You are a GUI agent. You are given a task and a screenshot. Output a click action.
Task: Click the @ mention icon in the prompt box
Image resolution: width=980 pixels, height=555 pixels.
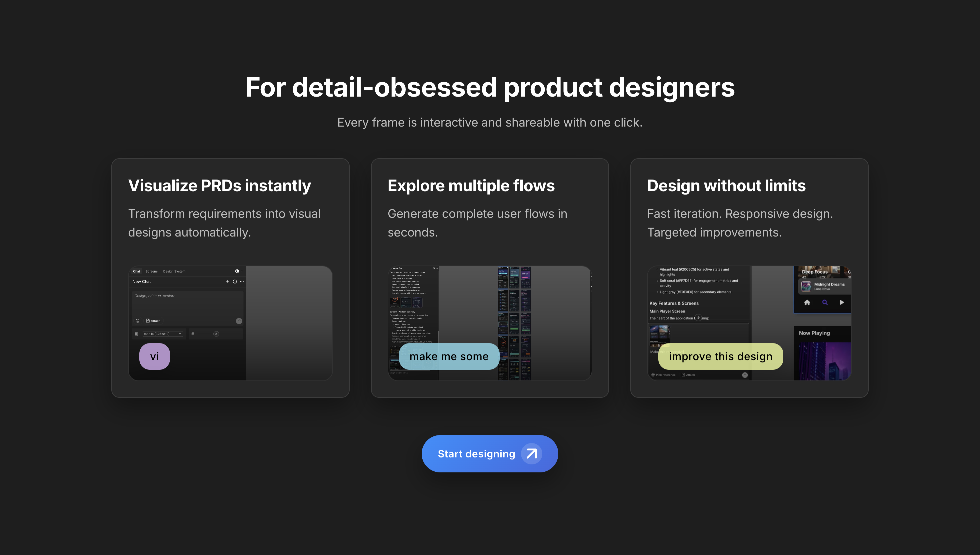click(x=138, y=321)
